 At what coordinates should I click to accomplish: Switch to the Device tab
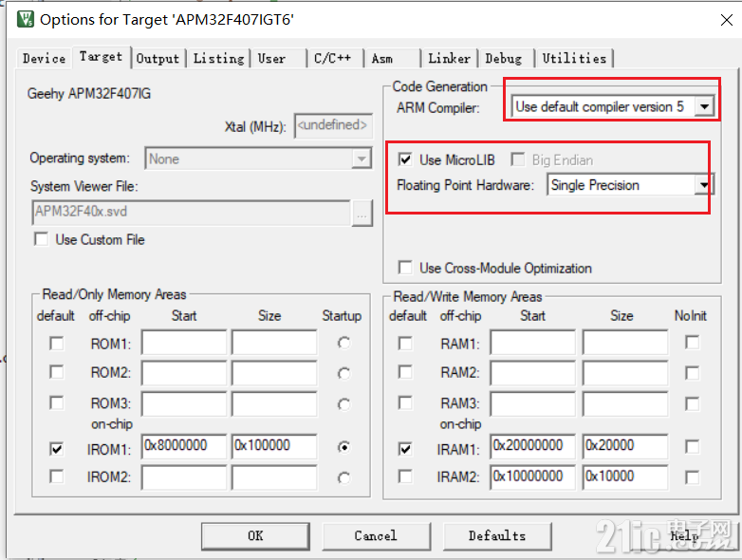(x=44, y=59)
